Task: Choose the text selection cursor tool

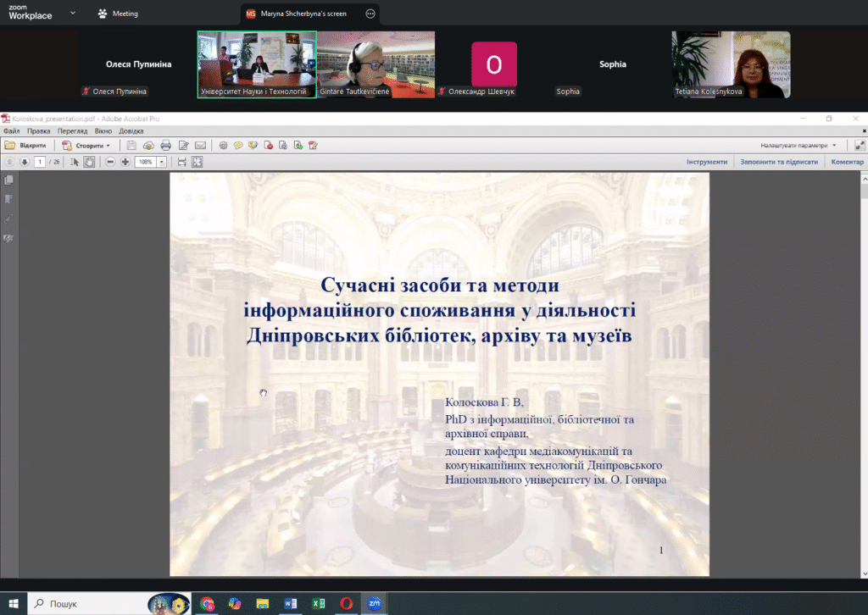Action: [x=75, y=162]
